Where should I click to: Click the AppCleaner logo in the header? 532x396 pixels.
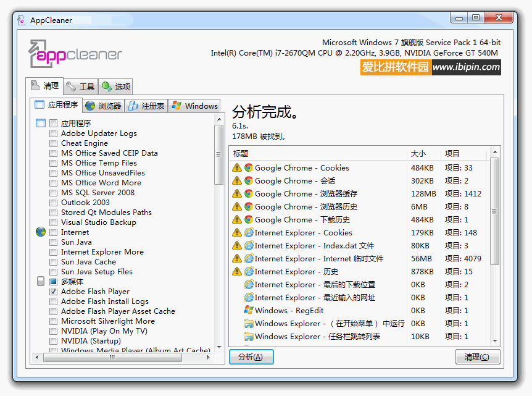[x=75, y=54]
